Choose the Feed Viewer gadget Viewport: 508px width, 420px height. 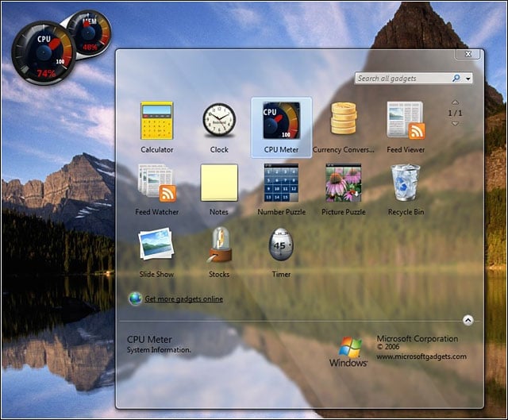click(406, 121)
